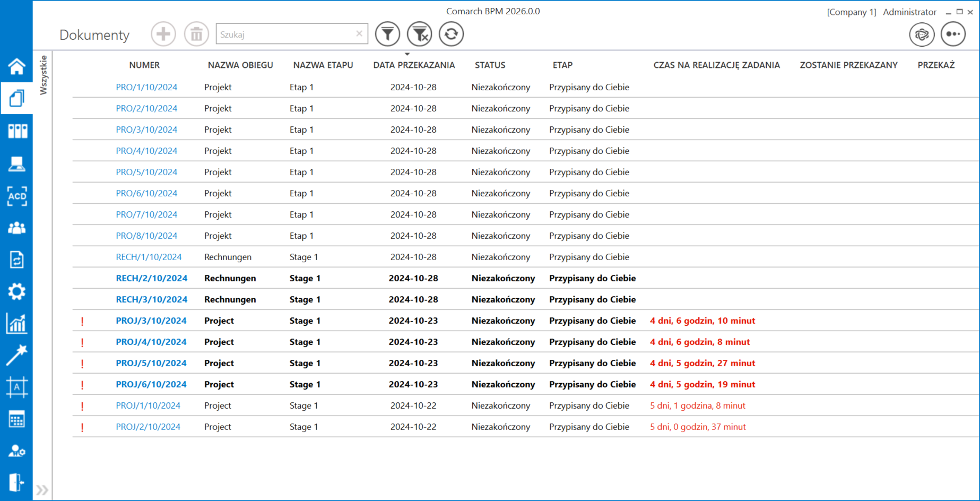This screenshot has width=980, height=501.
Task: Open document RECH/2/10/2024 link
Action: (x=152, y=278)
